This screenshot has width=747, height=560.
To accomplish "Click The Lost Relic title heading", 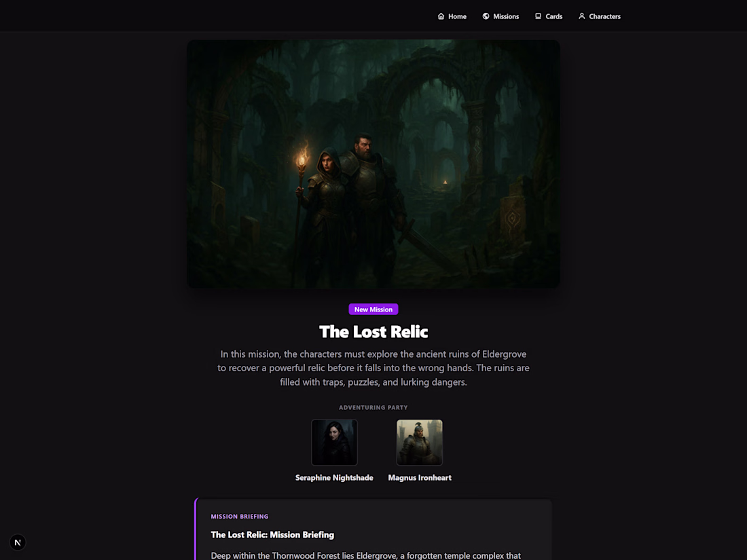I will (x=373, y=331).
